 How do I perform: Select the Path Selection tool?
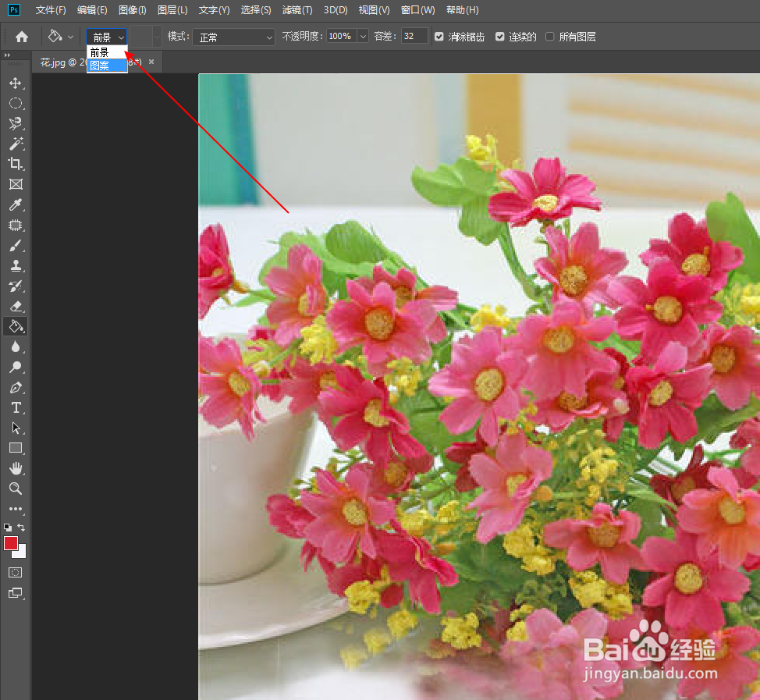point(16,428)
